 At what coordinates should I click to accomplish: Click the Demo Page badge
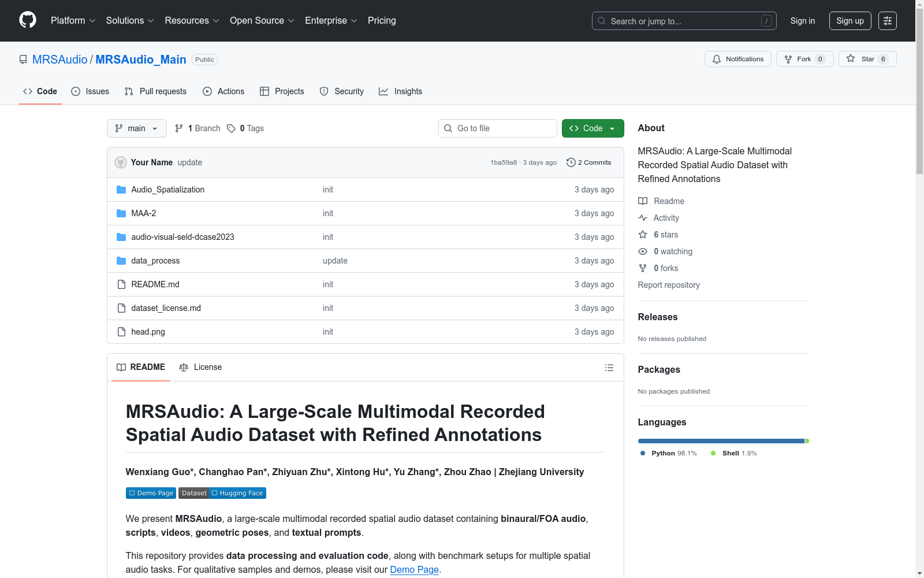151,493
